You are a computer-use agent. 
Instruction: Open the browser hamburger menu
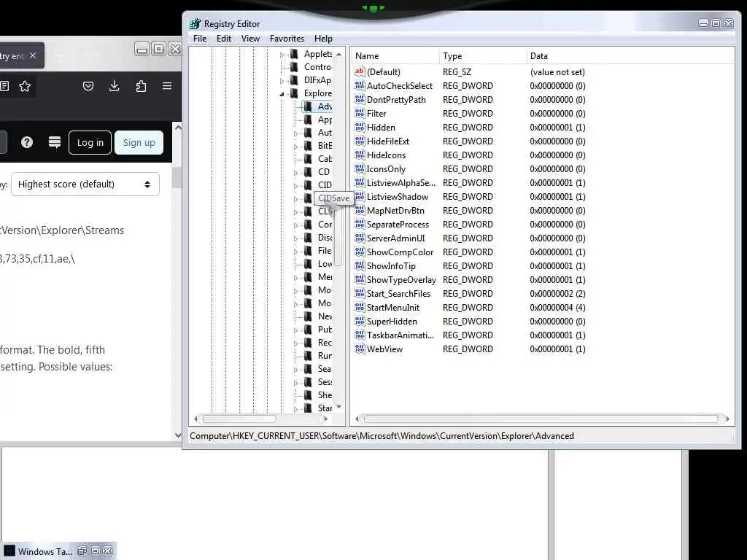167,86
